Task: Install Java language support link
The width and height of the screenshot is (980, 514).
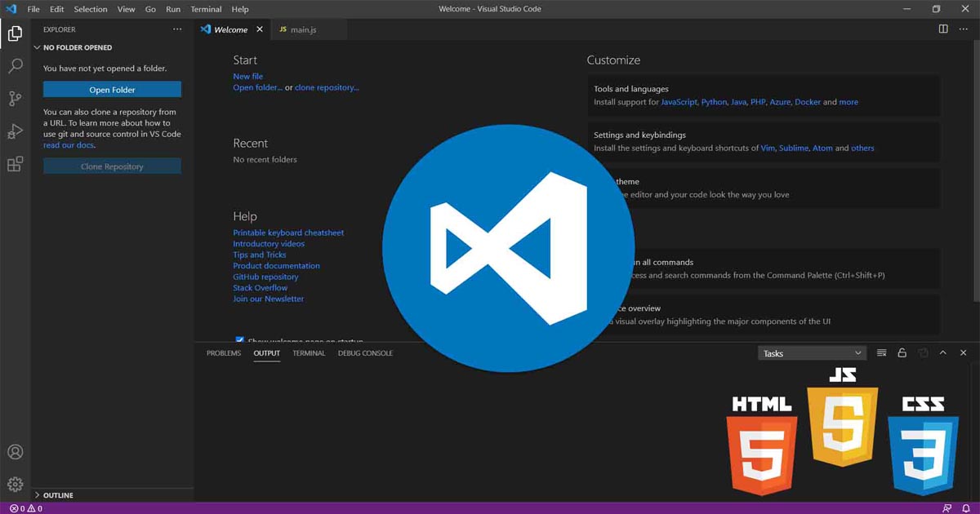Action: [x=738, y=102]
